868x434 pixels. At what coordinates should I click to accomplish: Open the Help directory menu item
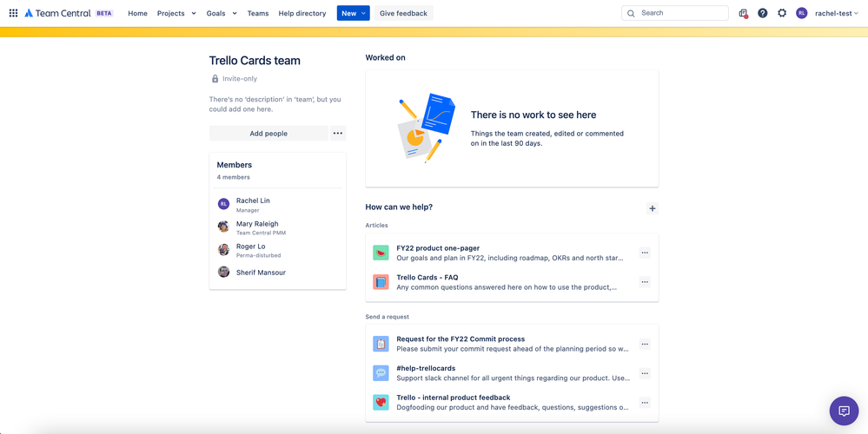tap(302, 13)
